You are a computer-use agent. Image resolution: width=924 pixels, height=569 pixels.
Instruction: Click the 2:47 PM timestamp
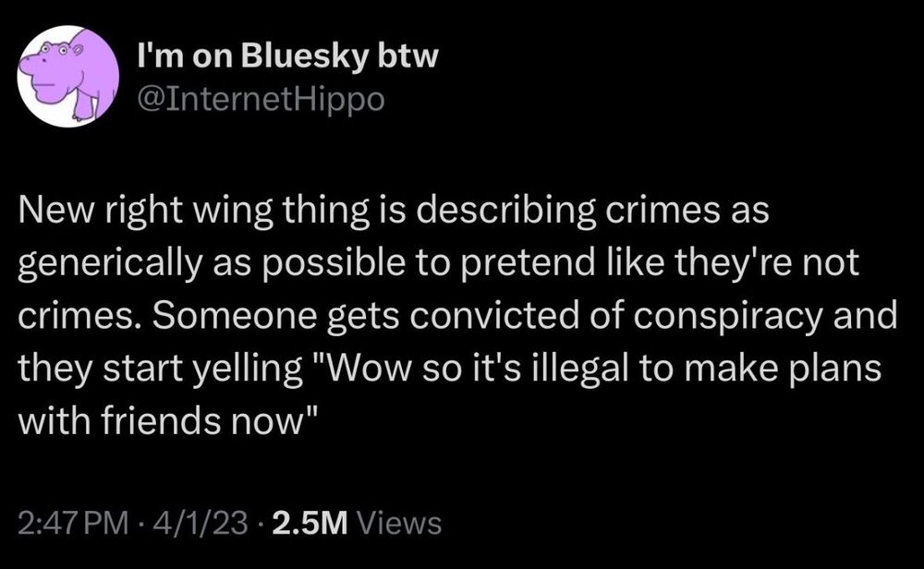pos(73,523)
